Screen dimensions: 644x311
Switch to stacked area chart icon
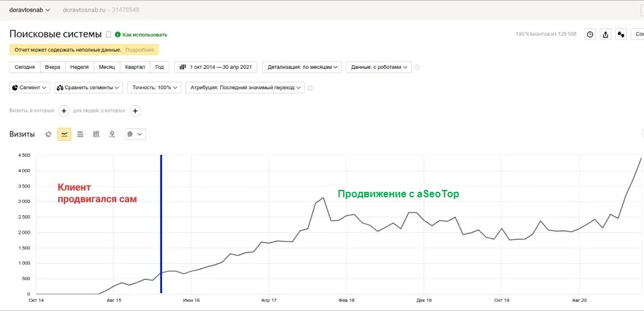pyautogui.click(x=80, y=134)
